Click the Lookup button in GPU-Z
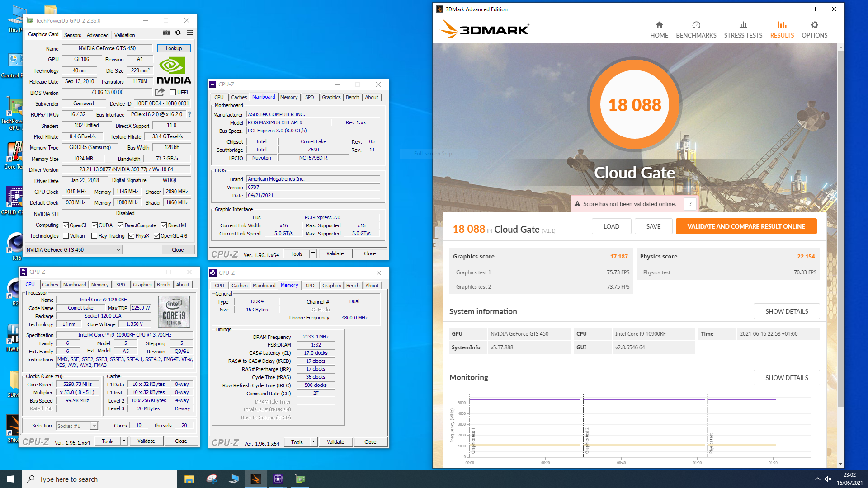868x488 pixels. pyautogui.click(x=174, y=48)
